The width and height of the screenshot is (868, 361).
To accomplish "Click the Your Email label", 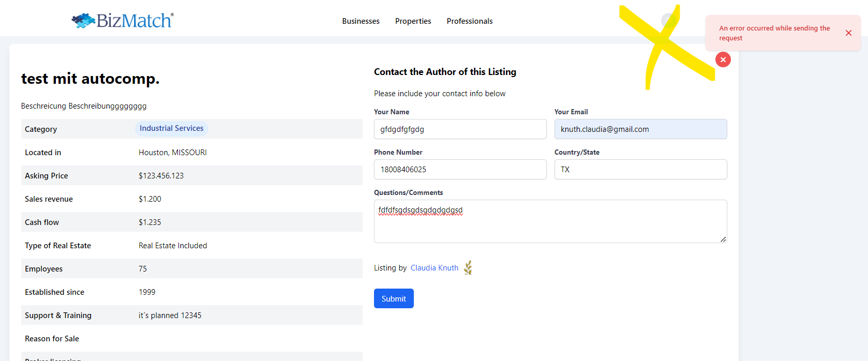I will 571,112.
